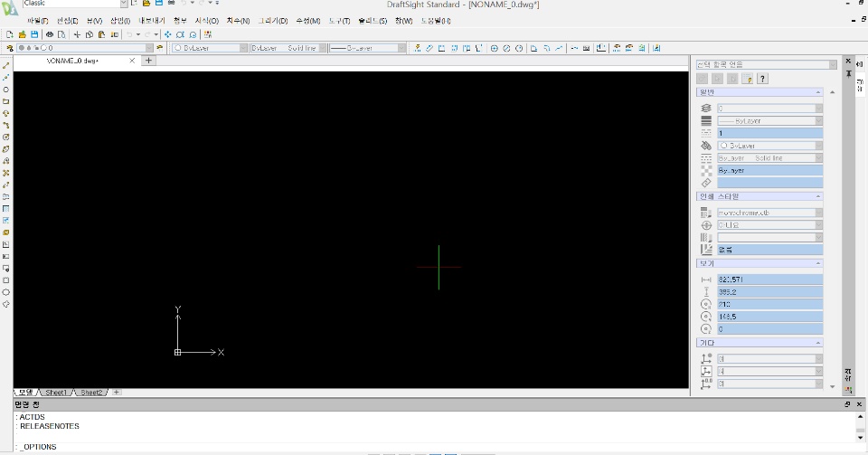Viewport: 868px width, 455px height.
Task: Click the Cut icon in main toolbar
Action: tap(77, 34)
